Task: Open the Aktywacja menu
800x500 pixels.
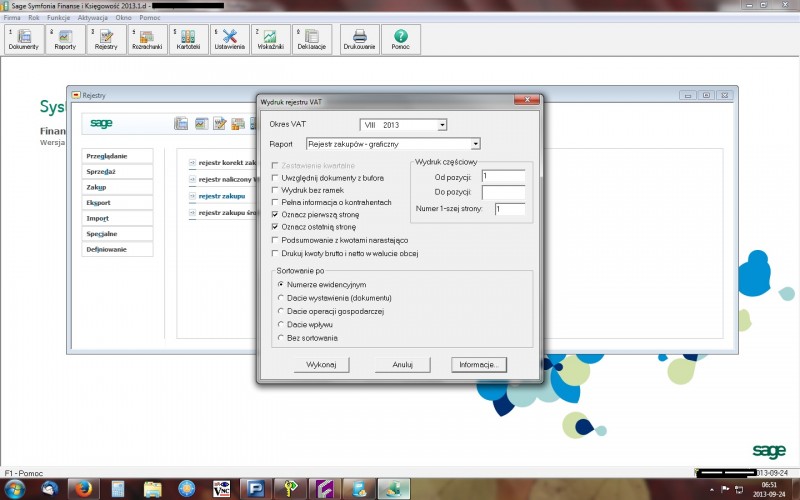Action: coord(92,17)
